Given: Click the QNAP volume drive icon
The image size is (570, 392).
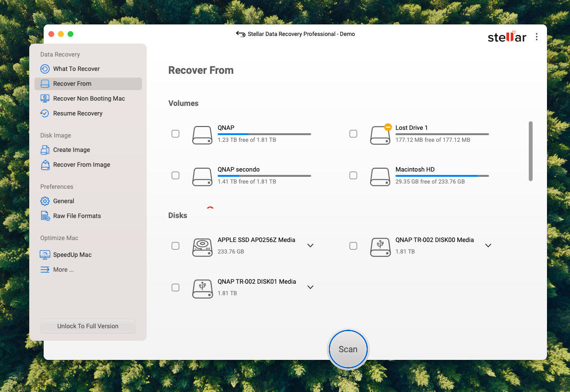Looking at the screenshot, I should click(x=202, y=135).
